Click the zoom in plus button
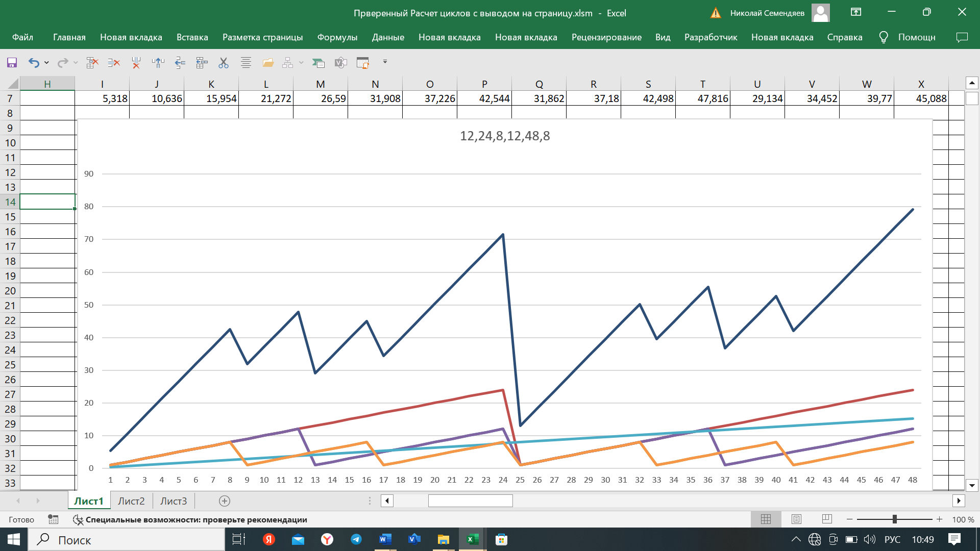The width and height of the screenshot is (980, 551). (939, 519)
